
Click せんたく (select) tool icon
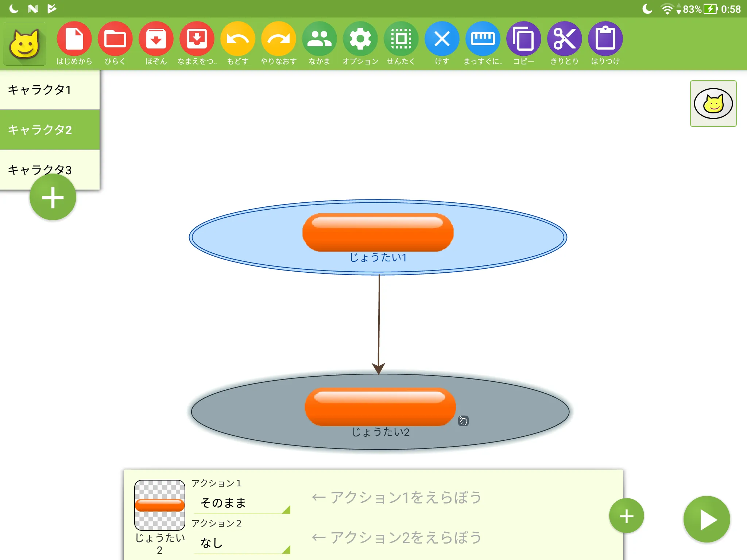point(401,38)
